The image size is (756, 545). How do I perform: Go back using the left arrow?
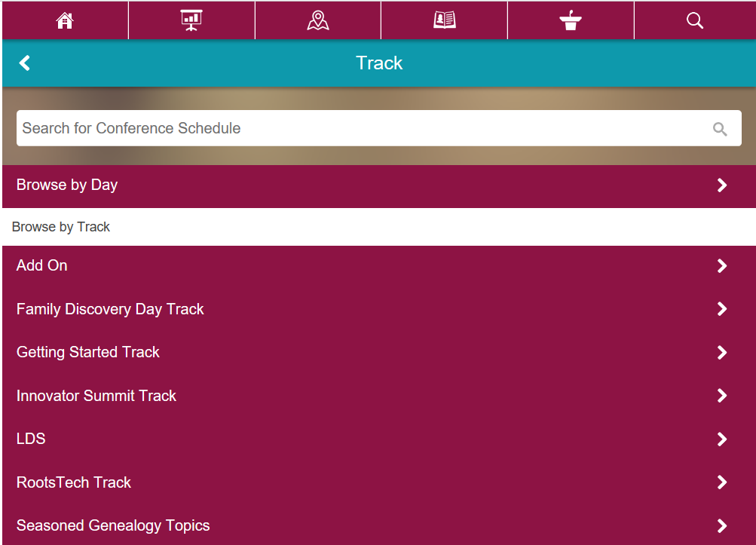click(25, 63)
